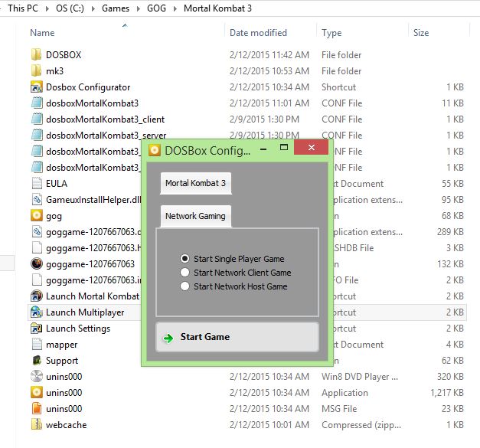The height and width of the screenshot is (448, 480).
Task: Select the 'Launch Settings' file name
Action: tap(78, 329)
